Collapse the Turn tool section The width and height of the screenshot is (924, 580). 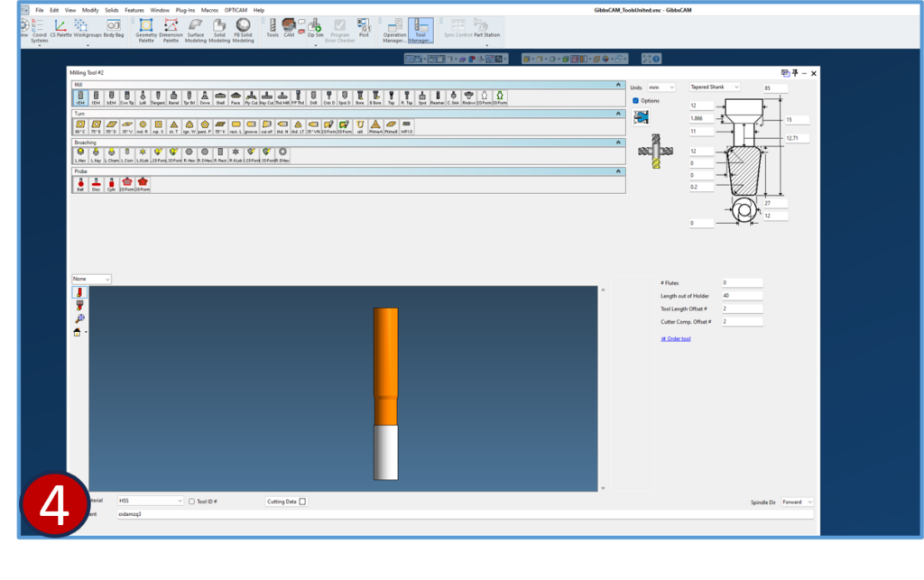(619, 114)
